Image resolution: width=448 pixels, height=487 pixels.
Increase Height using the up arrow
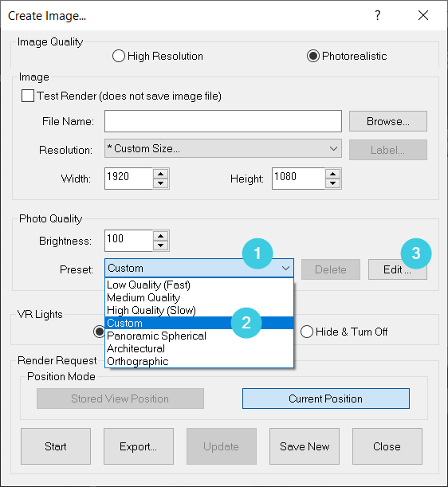[x=332, y=174]
